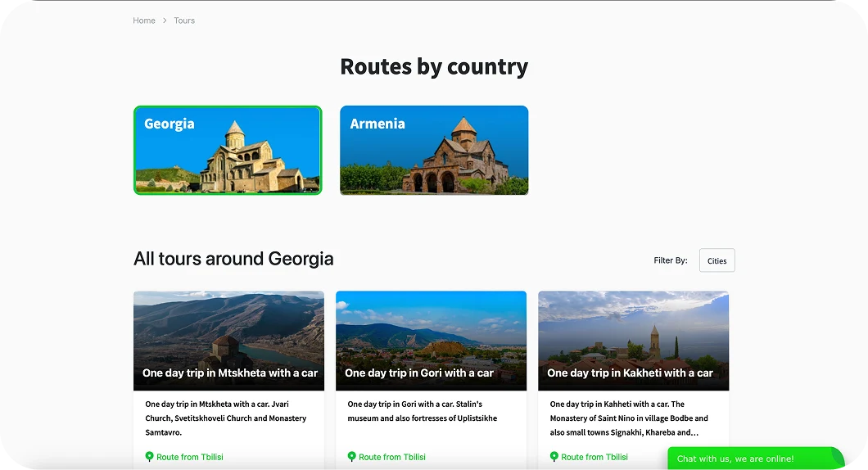This screenshot has height=470, width=868.
Task: Click the Tours breadcrumb item
Action: (x=184, y=20)
